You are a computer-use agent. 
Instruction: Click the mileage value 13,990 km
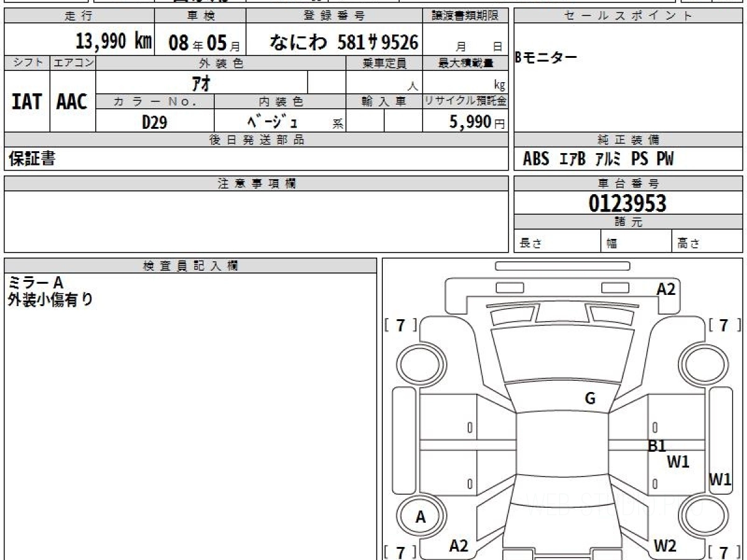point(114,41)
